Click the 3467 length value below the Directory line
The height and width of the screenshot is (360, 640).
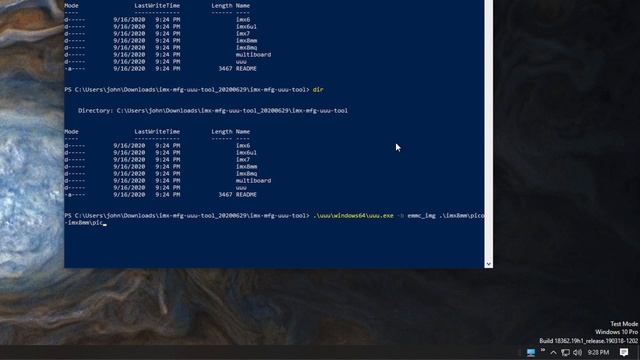[x=225, y=195]
